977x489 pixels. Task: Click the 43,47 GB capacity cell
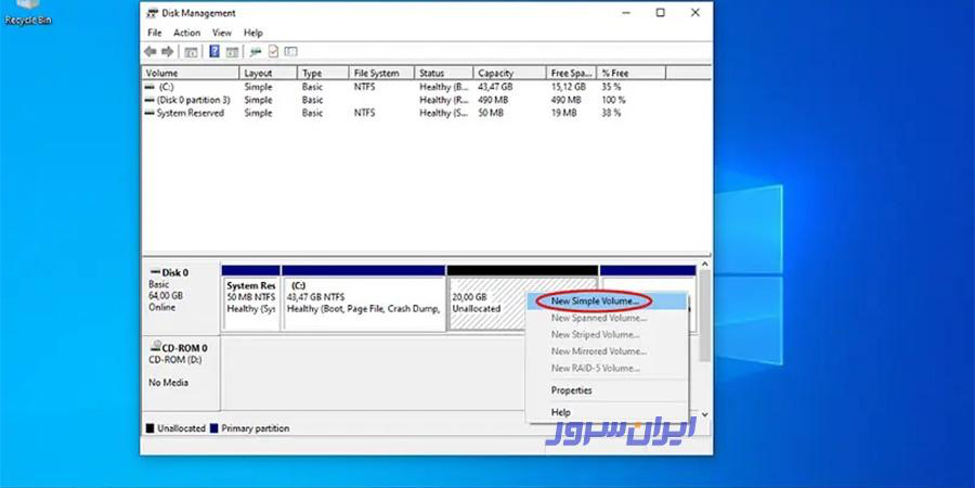496,87
